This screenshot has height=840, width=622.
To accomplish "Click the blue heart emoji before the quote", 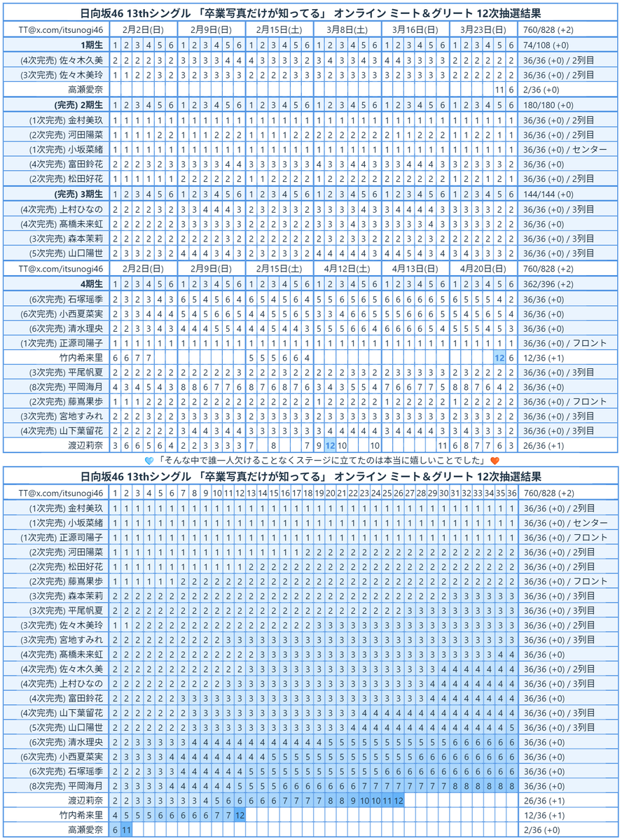I will [x=149, y=460].
